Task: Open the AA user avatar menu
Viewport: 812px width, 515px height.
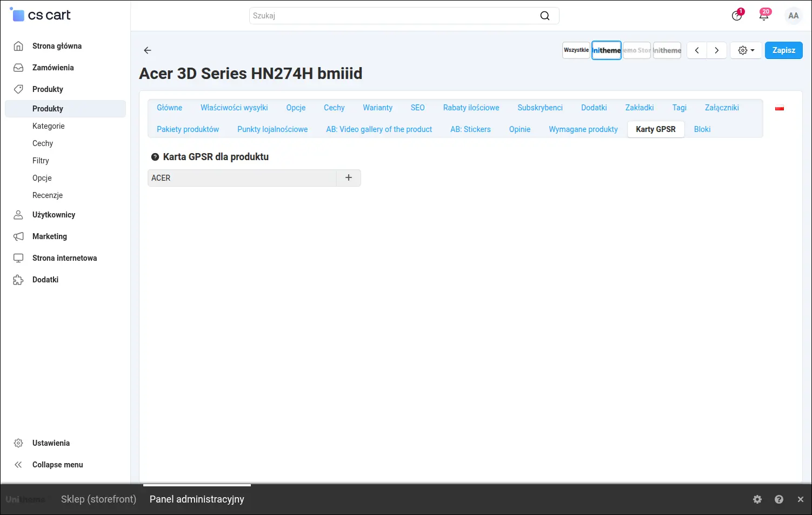Action: tap(793, 16)
